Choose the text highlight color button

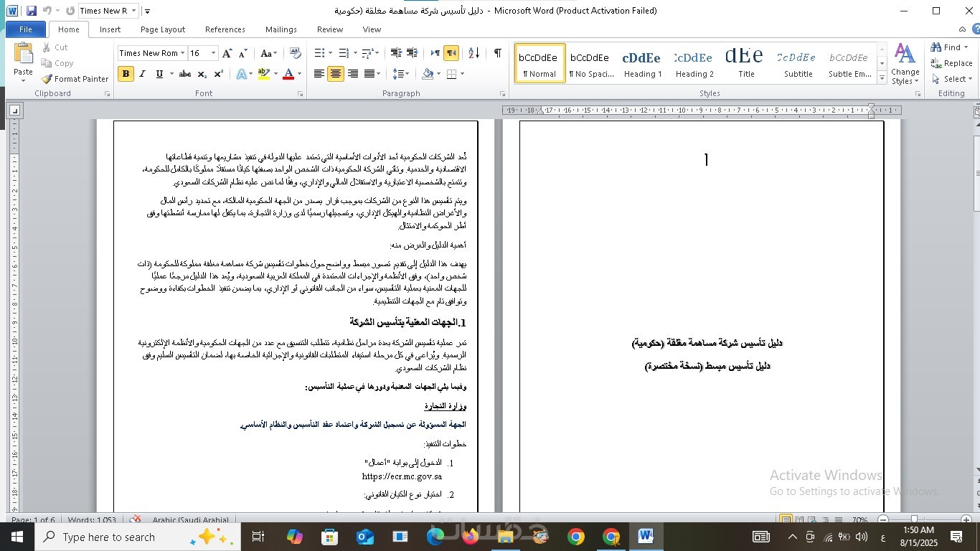pos(263,74)
